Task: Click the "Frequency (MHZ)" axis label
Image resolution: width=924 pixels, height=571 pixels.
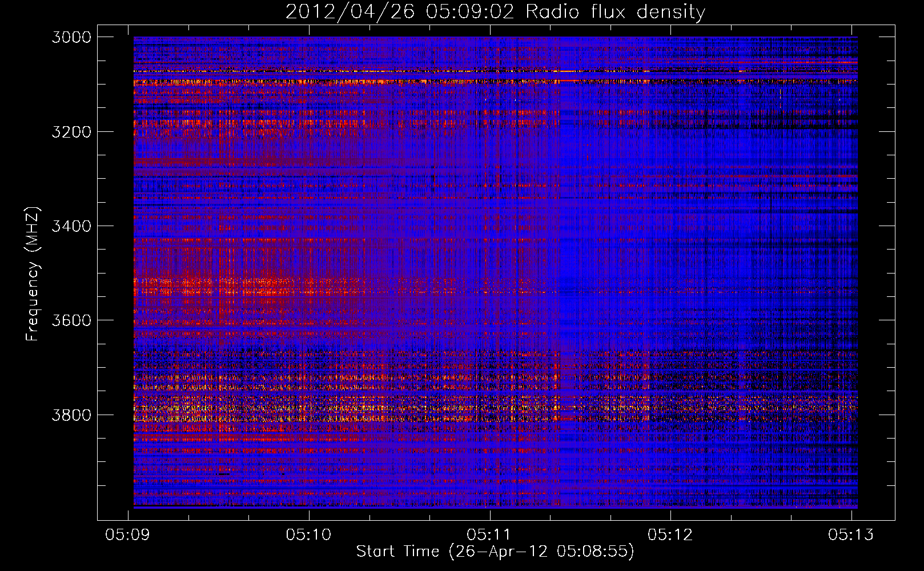Action: point(33,274)
